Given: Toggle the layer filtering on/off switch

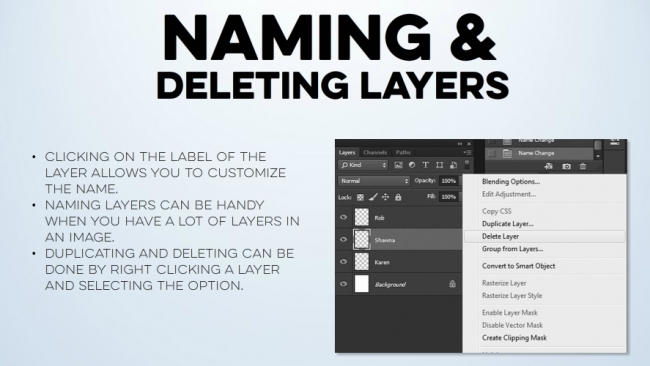Looking at the screenshot, I should (467, 165).
